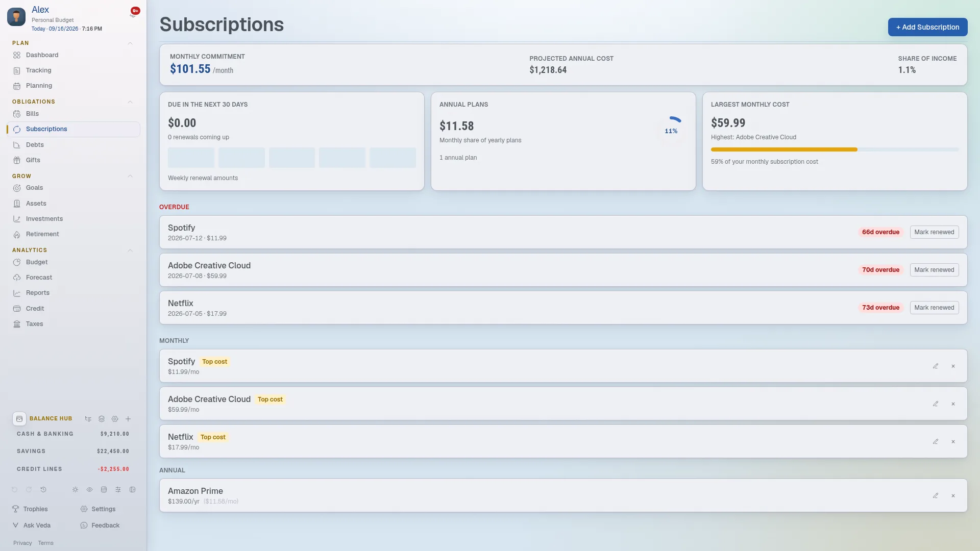The image size is (980, 551).
Task: Click the Gifts present icon
Action: [x=17, y=160]
